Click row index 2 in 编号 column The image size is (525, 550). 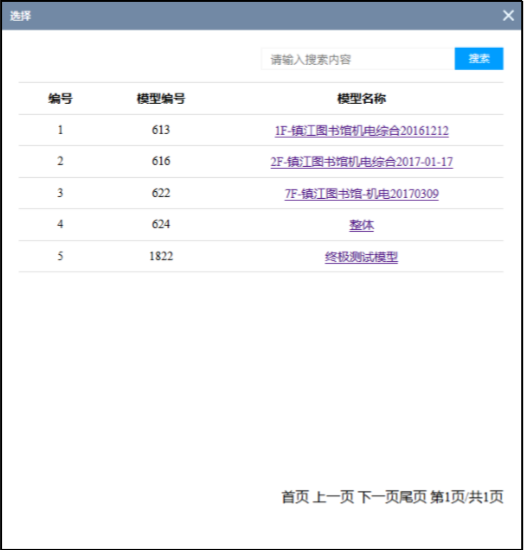click(x=60, y=161)
